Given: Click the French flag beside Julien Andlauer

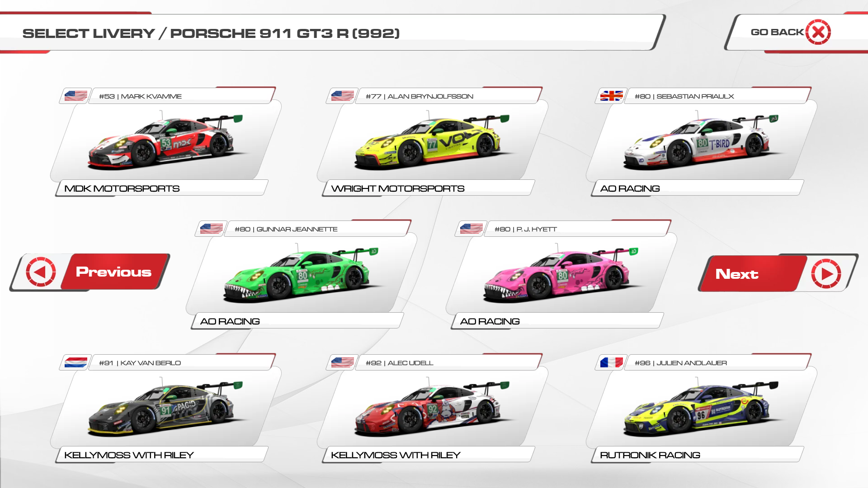Looking at the screenshot, I should (x=611, y=362).
